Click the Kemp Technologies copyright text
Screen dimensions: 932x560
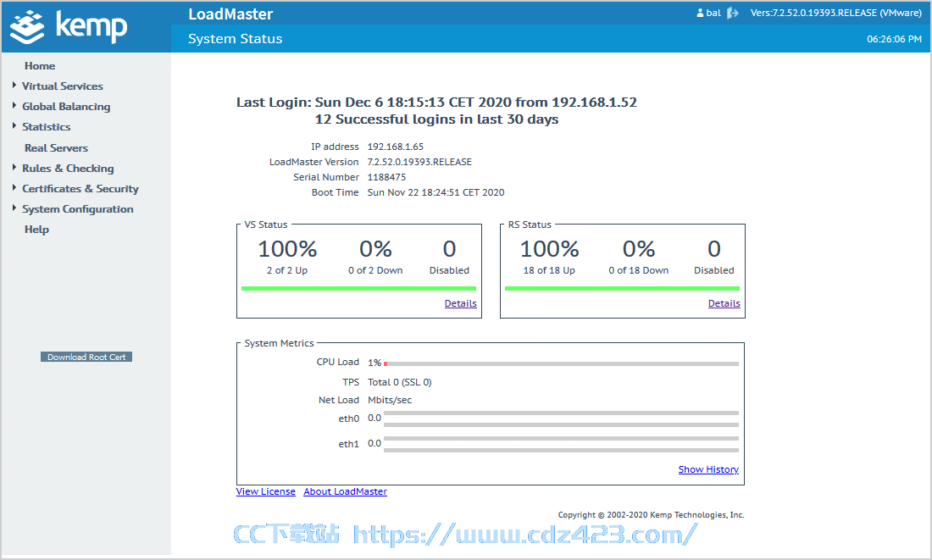click(651, 515)
